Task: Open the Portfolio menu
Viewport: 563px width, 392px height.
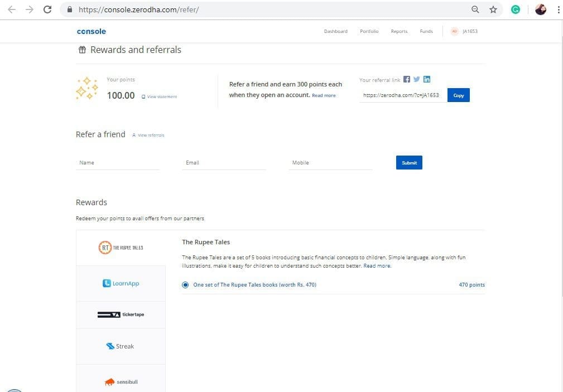Action: tap(369, 31)
